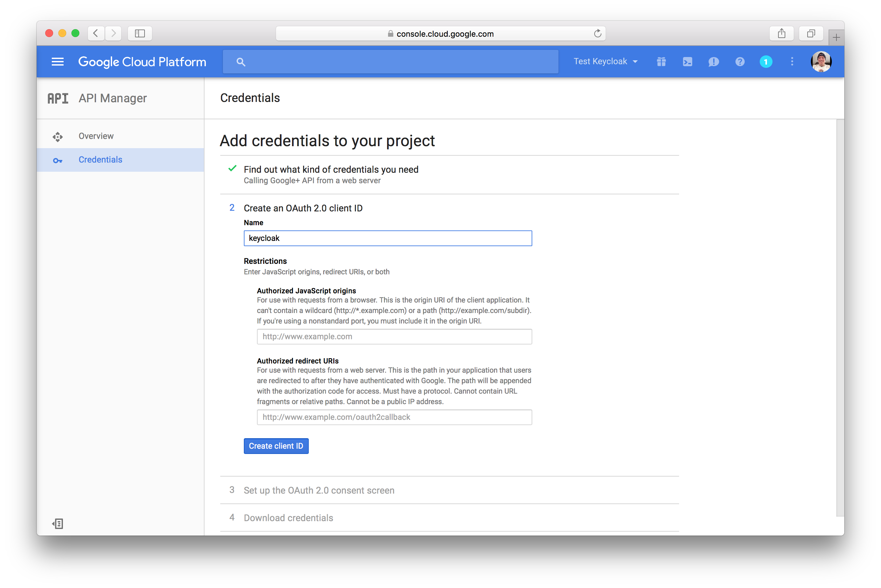This screenshot has height=588, width=881.
Task: Click the Create client ID button
Action: (276, 446)
